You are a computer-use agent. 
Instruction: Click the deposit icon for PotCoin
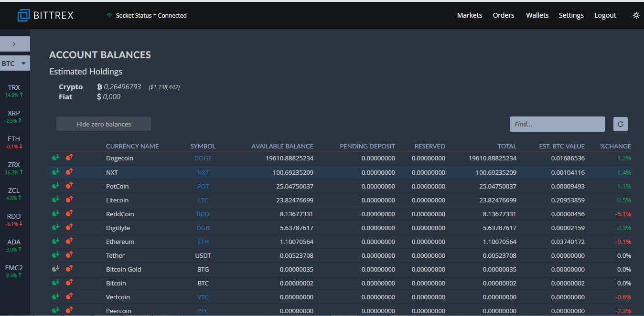tap(56, 185)
